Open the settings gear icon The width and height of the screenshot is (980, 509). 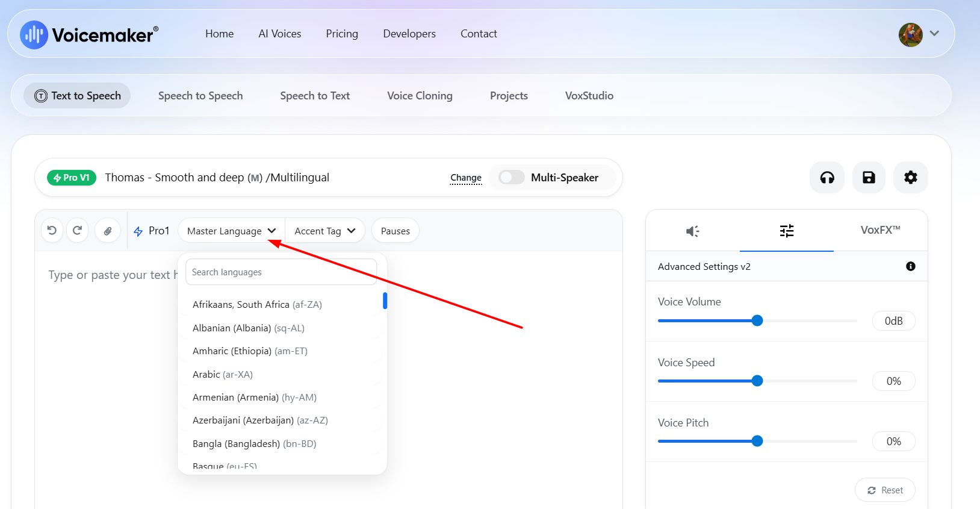point(911,178)
